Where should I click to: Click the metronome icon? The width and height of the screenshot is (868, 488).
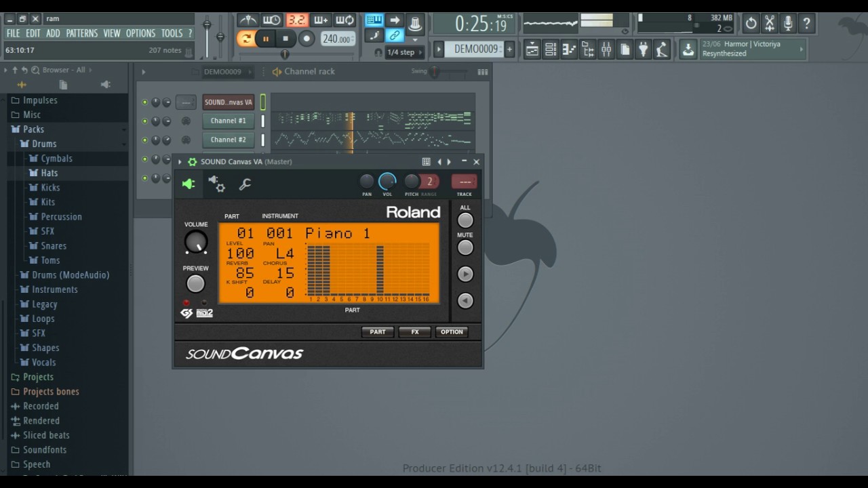pyautogui.click(x=248, y=20)
